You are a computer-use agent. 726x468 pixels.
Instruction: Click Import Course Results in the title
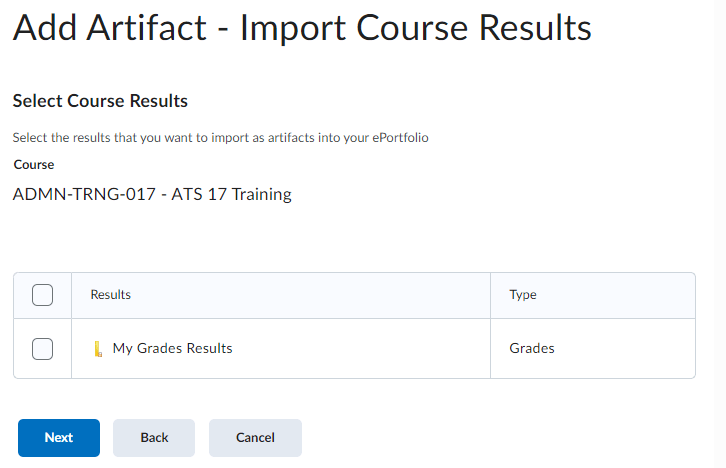coord(419,28)
